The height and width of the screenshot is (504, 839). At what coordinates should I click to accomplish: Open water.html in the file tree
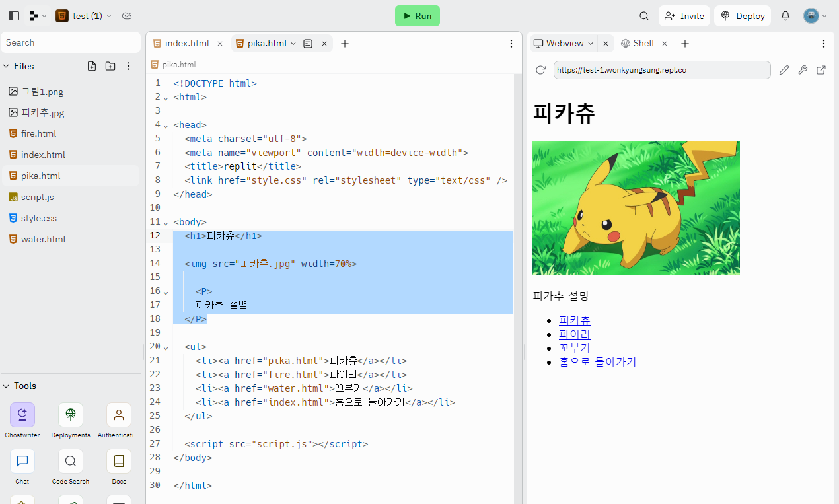click(x=70, y=239)
